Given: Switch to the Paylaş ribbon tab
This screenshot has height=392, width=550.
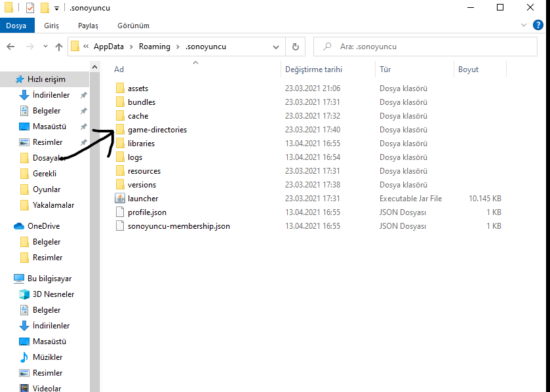Looking at the screenshot, I should [x=88, y=26].
